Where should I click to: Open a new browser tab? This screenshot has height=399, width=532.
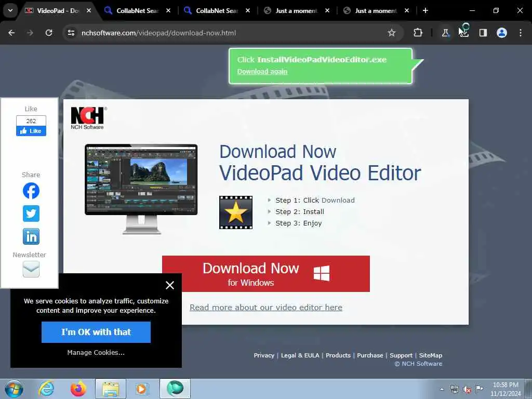click(425, 10)
